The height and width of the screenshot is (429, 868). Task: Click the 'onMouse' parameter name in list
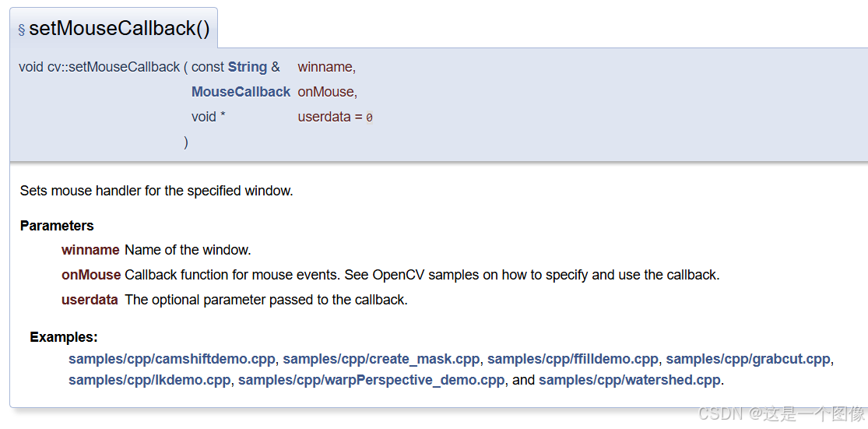[x=91, y=275]
